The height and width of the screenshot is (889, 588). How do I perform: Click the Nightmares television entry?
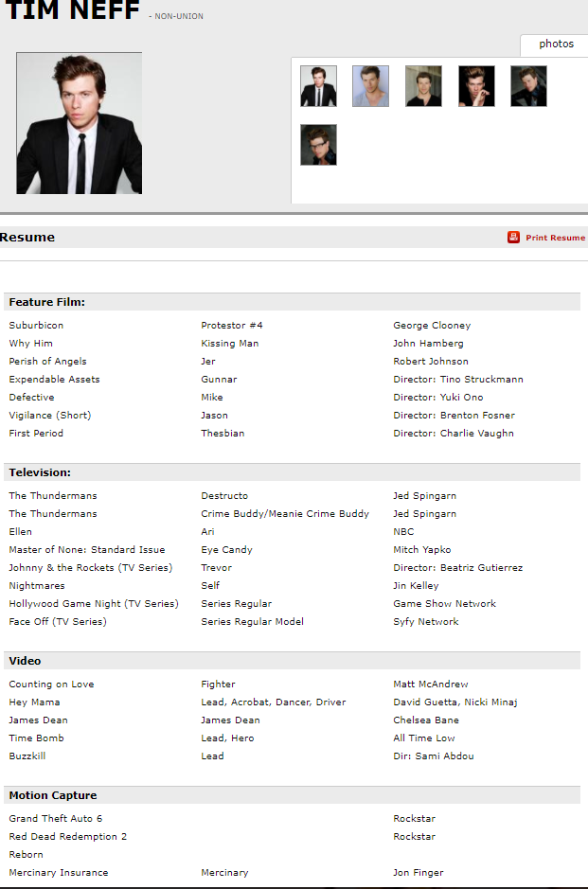(x=37, y=586)
